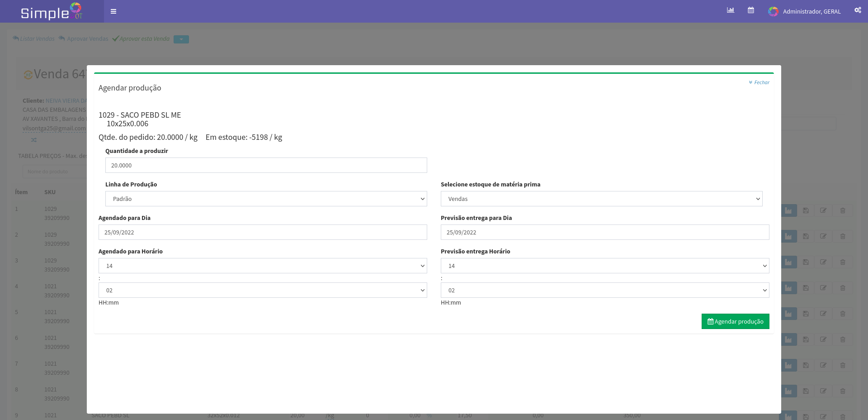Click the Quantidade a produzir field
The width and height of the screenshot is (868, 420).
[x=266, y=165]
